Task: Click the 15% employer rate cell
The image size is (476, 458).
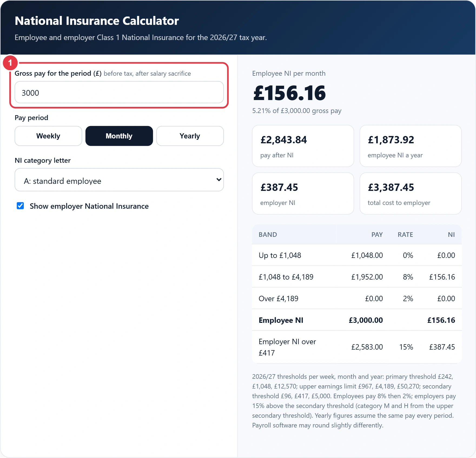Action: [406, 347]
